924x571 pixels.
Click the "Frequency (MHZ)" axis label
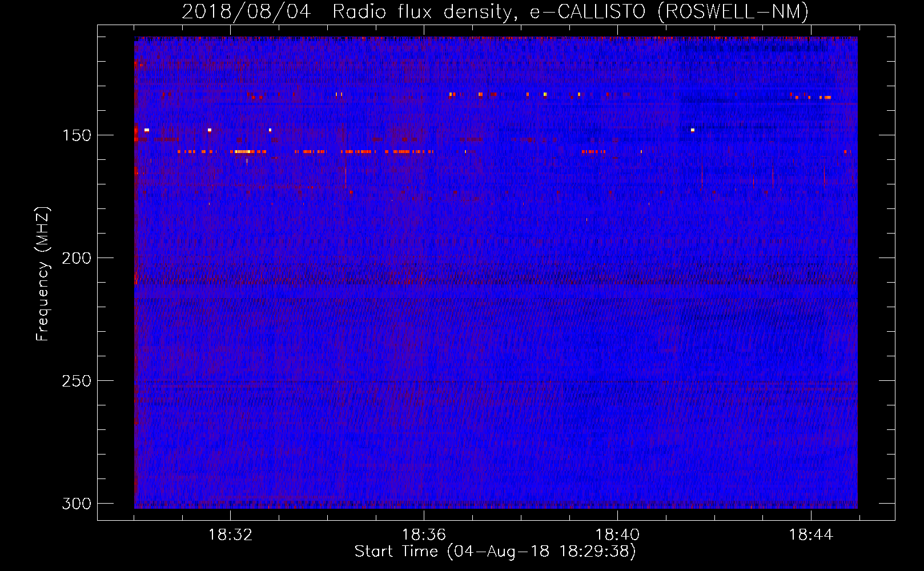43,274
